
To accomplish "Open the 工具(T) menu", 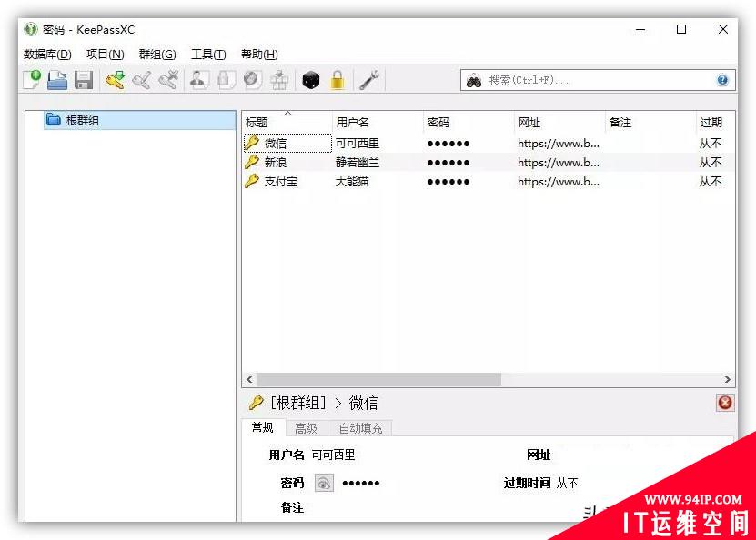I will pos(208,55).
